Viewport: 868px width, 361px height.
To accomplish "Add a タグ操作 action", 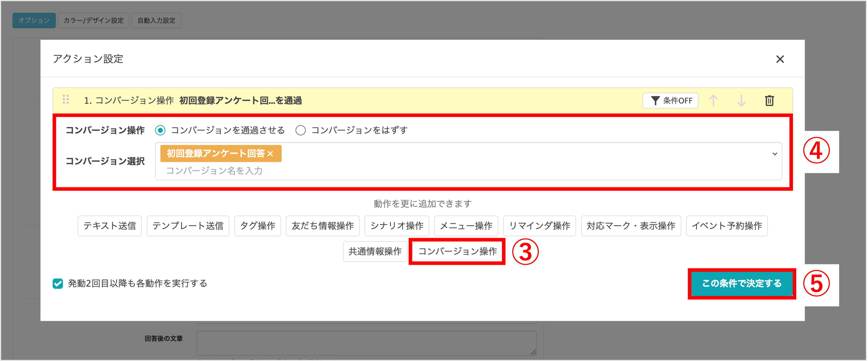I will tap(257, 226).
